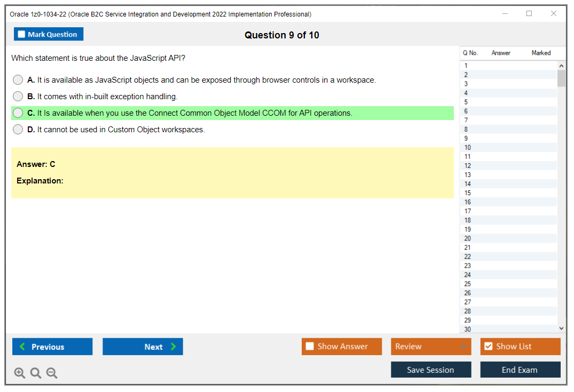Select answer option D radio button

[x=18, y=129]
